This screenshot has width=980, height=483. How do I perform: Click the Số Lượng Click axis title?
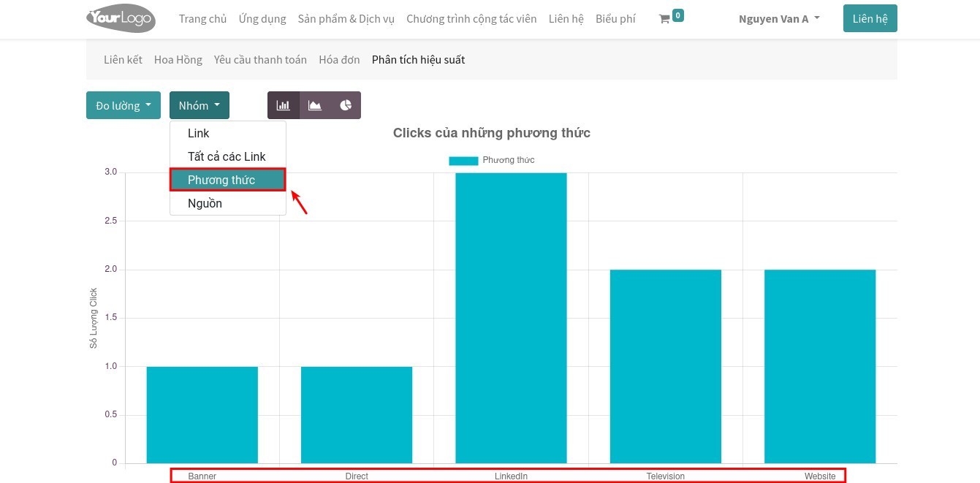tap(94, 318)
